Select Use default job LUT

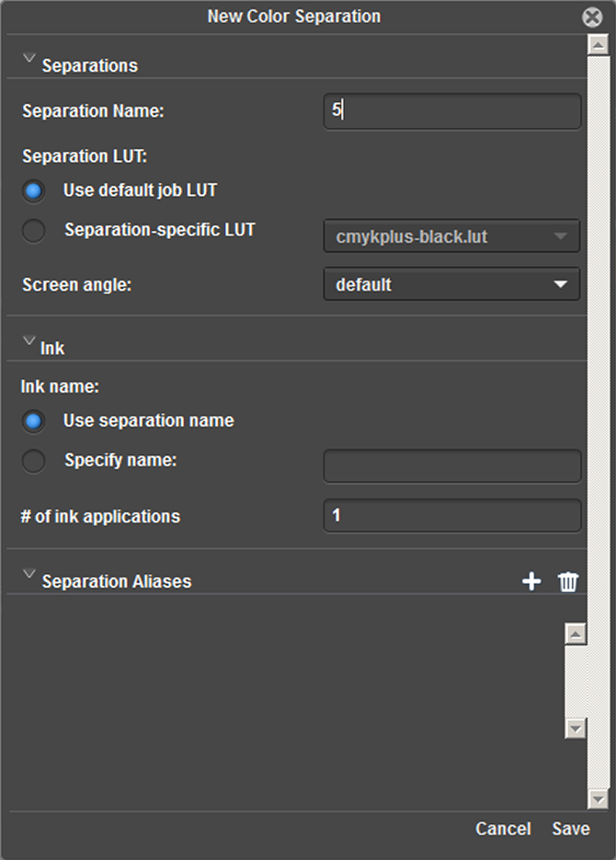33,190
